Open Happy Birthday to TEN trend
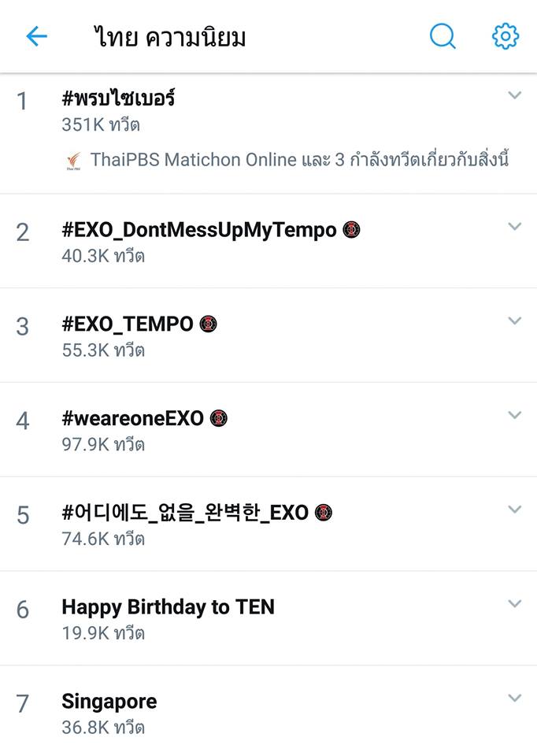Screen dimensions: 537x756 point(268,619)
